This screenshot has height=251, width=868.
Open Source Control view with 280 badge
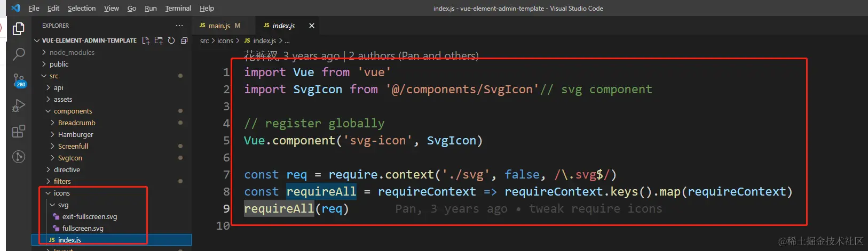coord(19,80)
